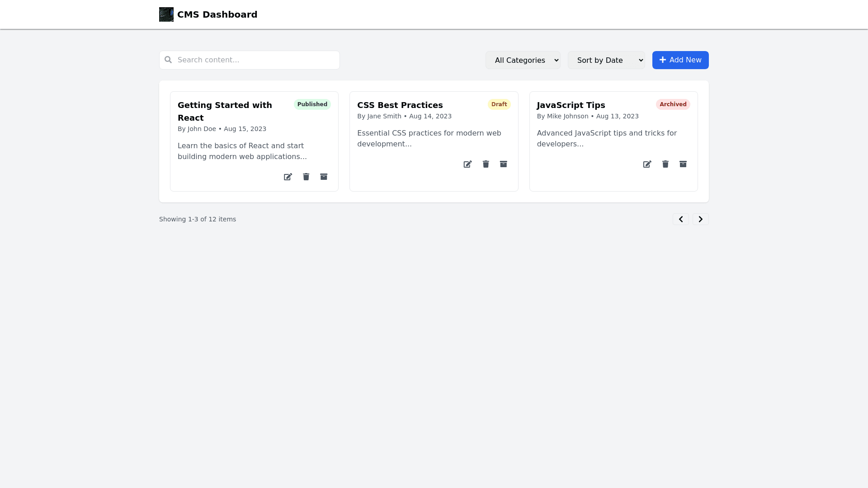This screenshot has width=868, height=488.
Task: Focus the Search content field
Action: (255, 60)
